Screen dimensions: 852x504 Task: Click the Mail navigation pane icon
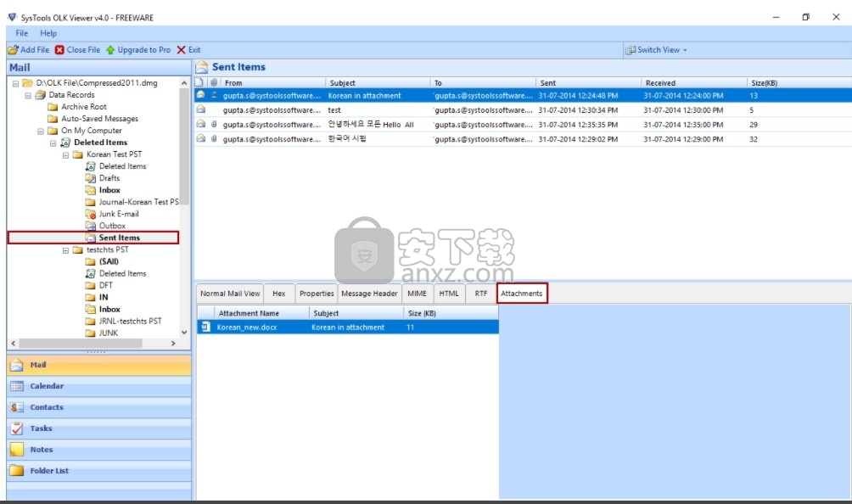[17, 365]
